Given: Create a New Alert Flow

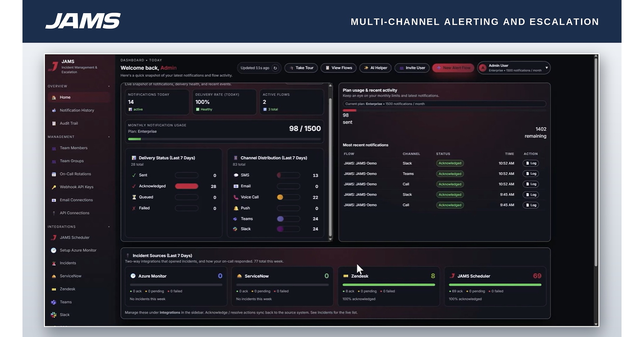Looking at the screenshot, I should pyautogui.click(x=453, y=68).
